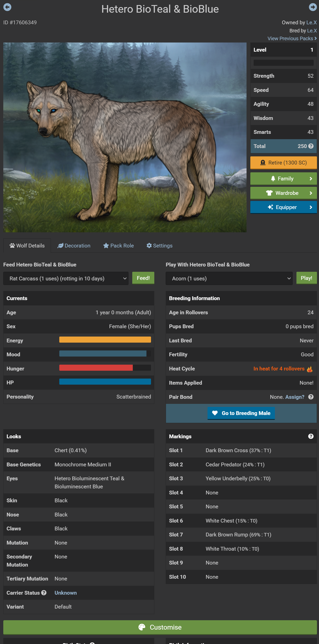Expand Family via its right chevron
The height and width of the screenshot is (644, 319).
click(x=311, y=179)
